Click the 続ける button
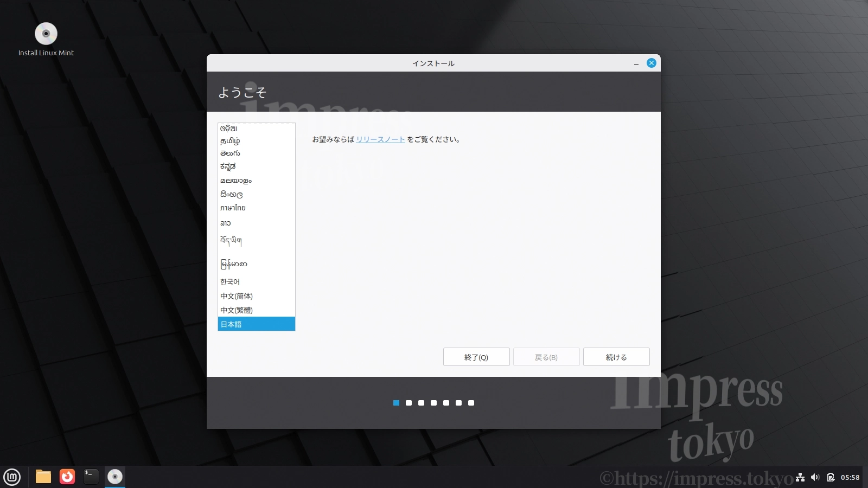Screen dimensions: 868x488 coord(616,357)
